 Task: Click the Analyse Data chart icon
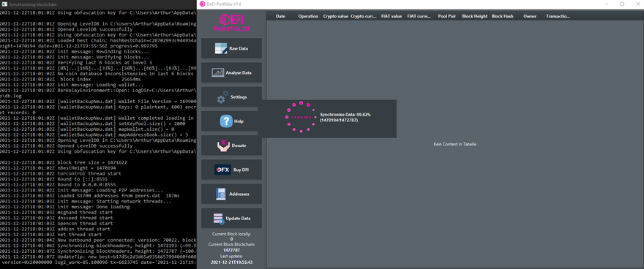(x=217, y=72)
